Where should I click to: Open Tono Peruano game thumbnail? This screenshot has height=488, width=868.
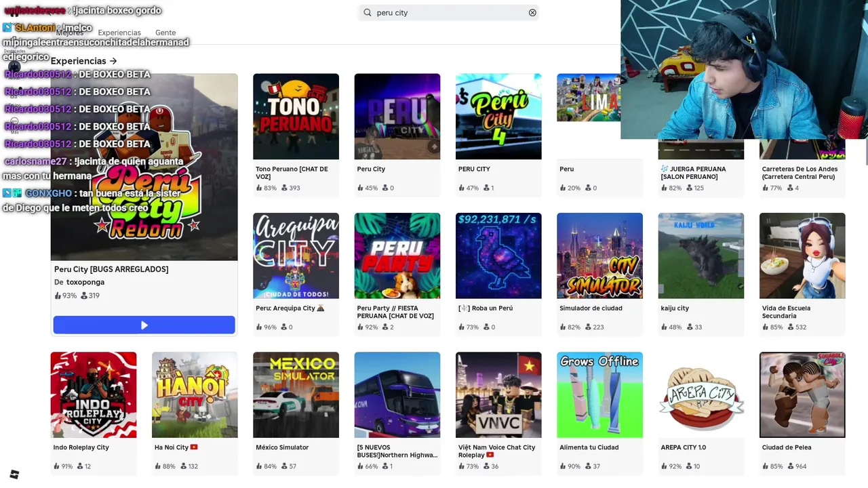pos(296,117)
